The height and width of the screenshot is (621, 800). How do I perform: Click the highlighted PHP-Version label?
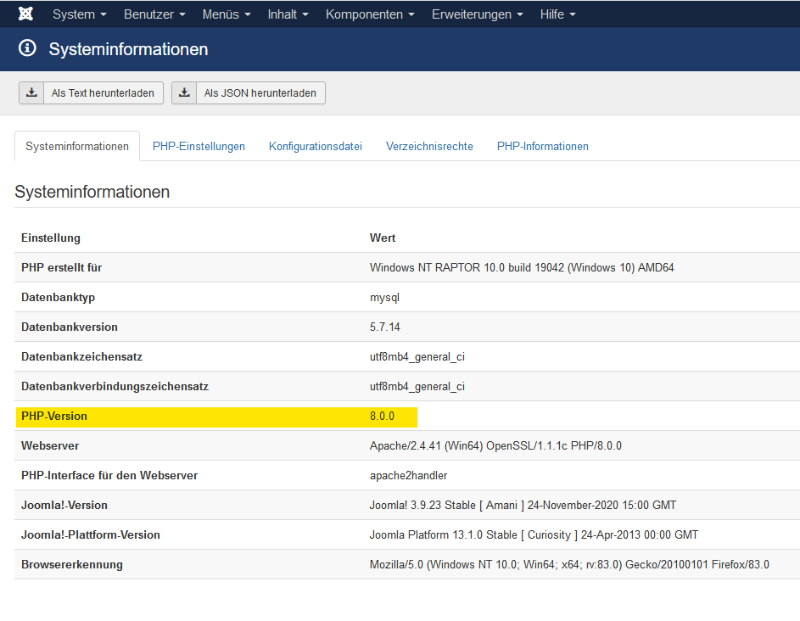[x=54, y=416]
